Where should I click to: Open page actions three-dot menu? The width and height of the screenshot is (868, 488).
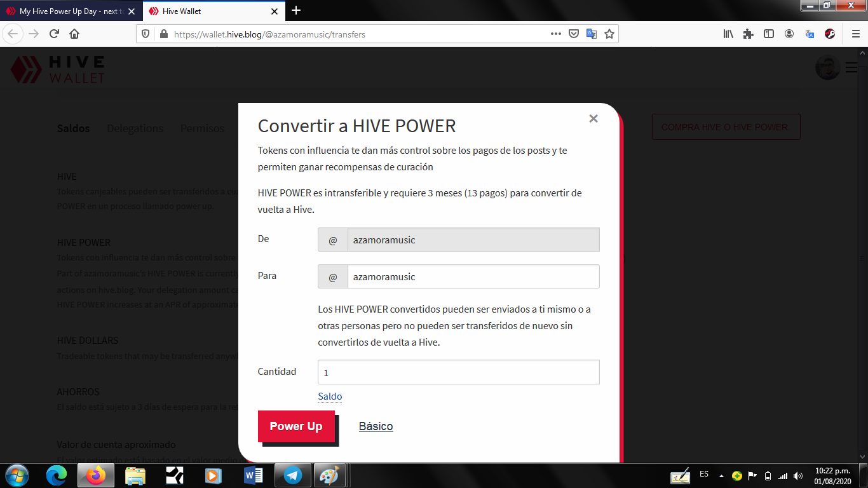click(555, 34)
